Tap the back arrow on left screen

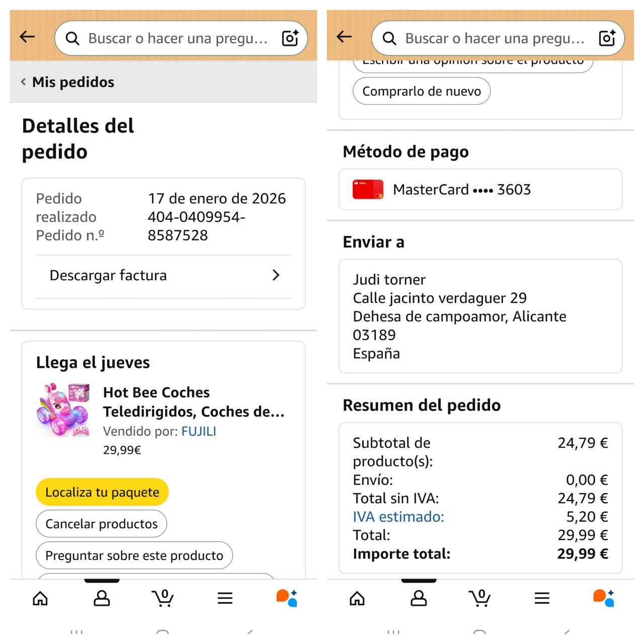(27, 37)
